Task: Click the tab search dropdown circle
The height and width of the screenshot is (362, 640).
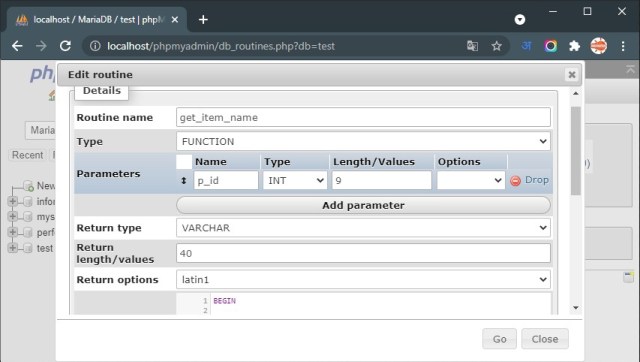Action: click(x=520, y=20)
